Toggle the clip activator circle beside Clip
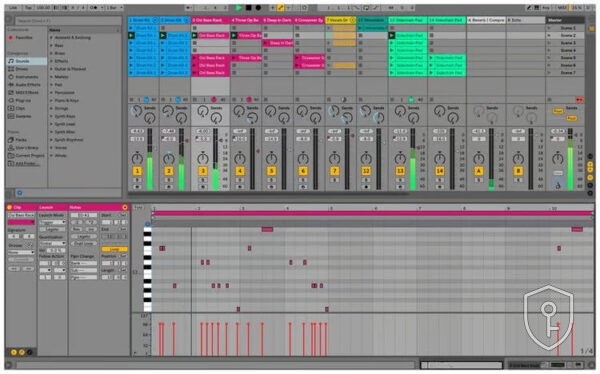 click(10, 207)
